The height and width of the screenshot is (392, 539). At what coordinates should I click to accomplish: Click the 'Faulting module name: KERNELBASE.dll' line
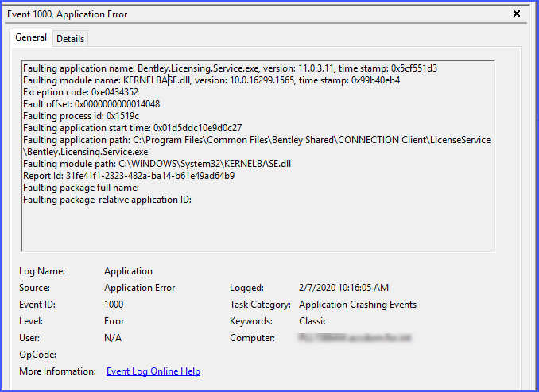211,80
